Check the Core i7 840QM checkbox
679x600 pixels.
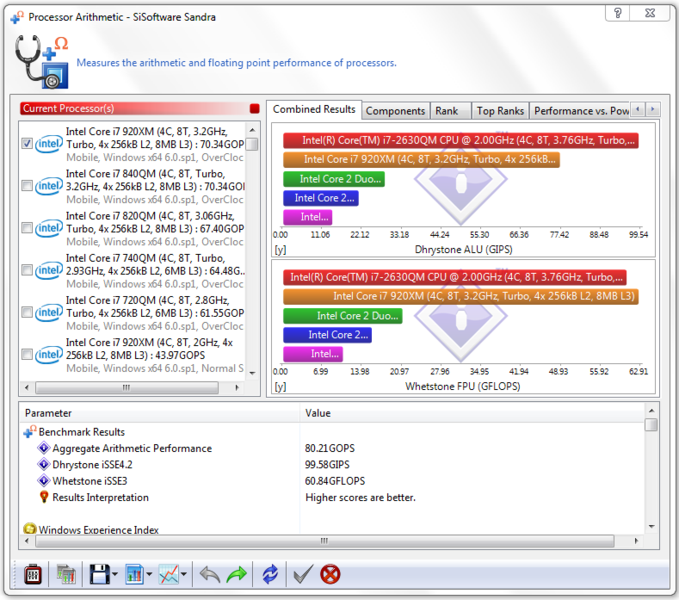pos(27,186)
